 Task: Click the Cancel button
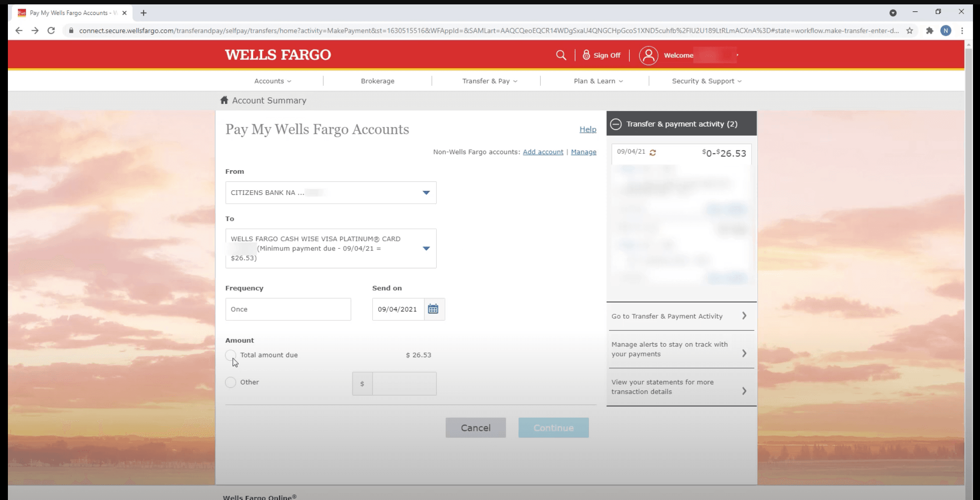(476, 428)
